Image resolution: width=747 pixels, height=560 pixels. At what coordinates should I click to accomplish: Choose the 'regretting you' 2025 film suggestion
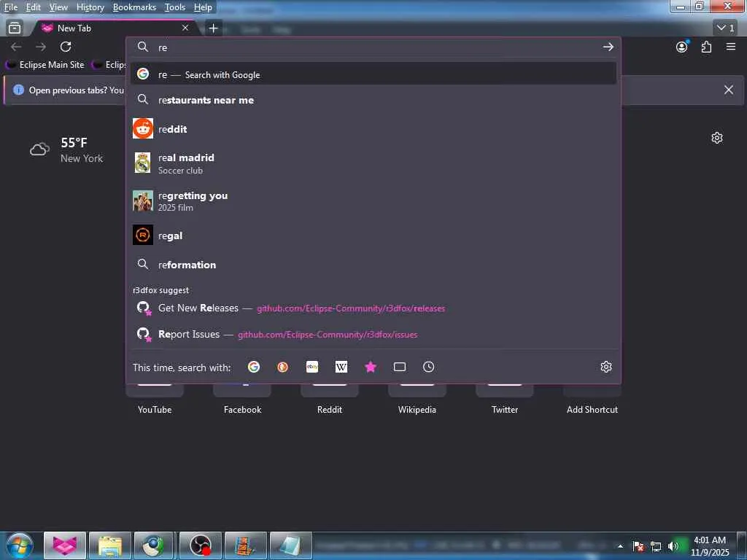click(x=373, y=201)
